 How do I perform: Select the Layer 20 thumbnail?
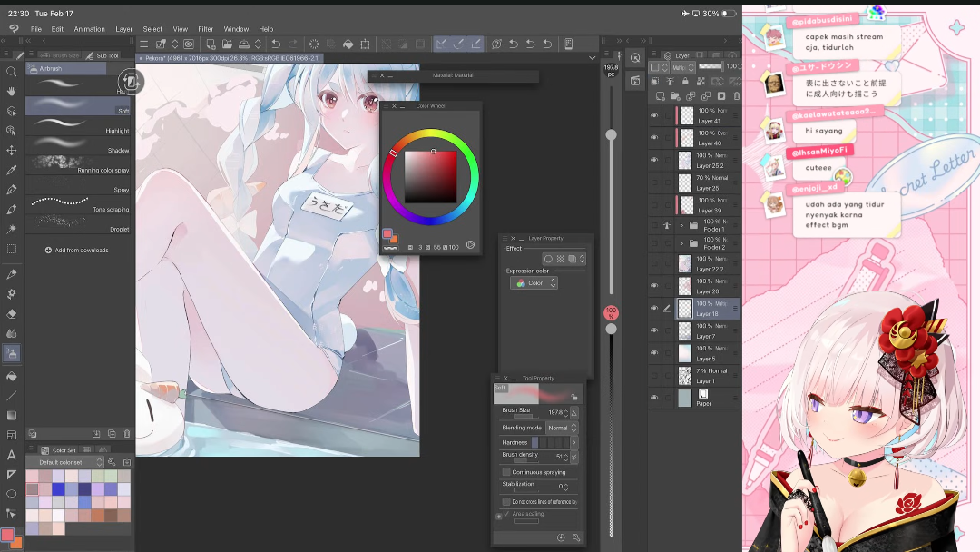click(x=685, y=286)
